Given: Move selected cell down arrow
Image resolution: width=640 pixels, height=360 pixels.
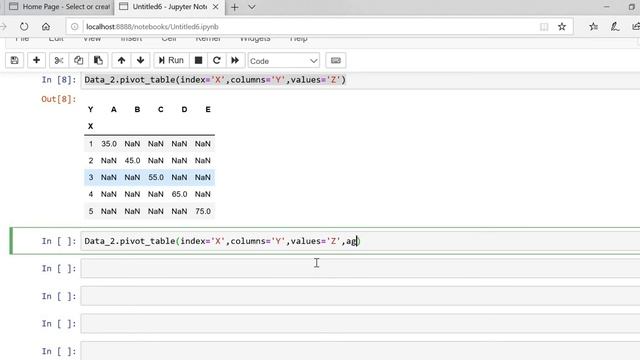Looking at the screenshot, I should click(x=140, y=60).
